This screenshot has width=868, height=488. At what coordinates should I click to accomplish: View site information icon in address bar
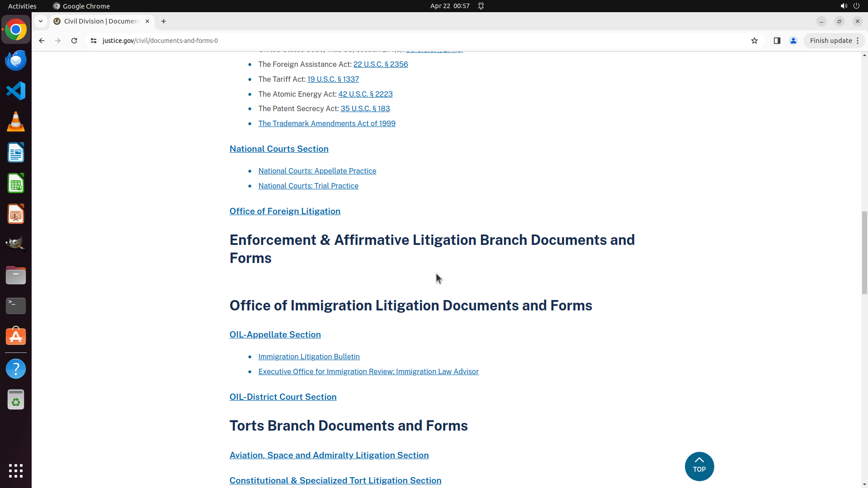pos(94,41)
